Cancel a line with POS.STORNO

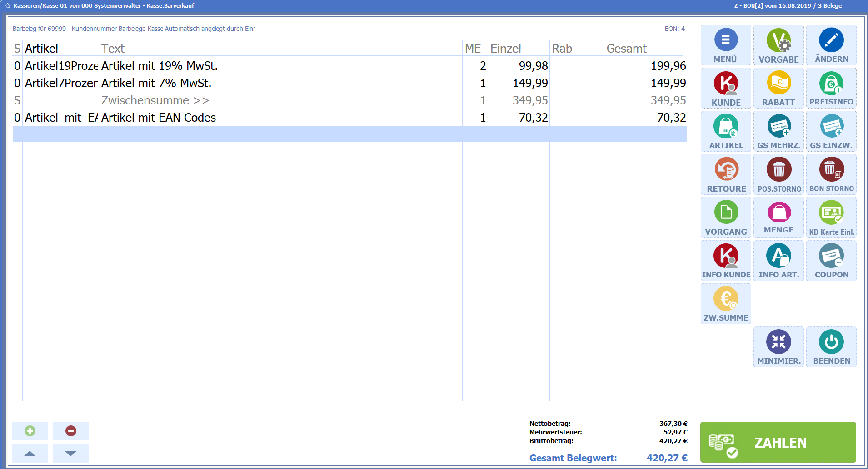tap(779, 174)
